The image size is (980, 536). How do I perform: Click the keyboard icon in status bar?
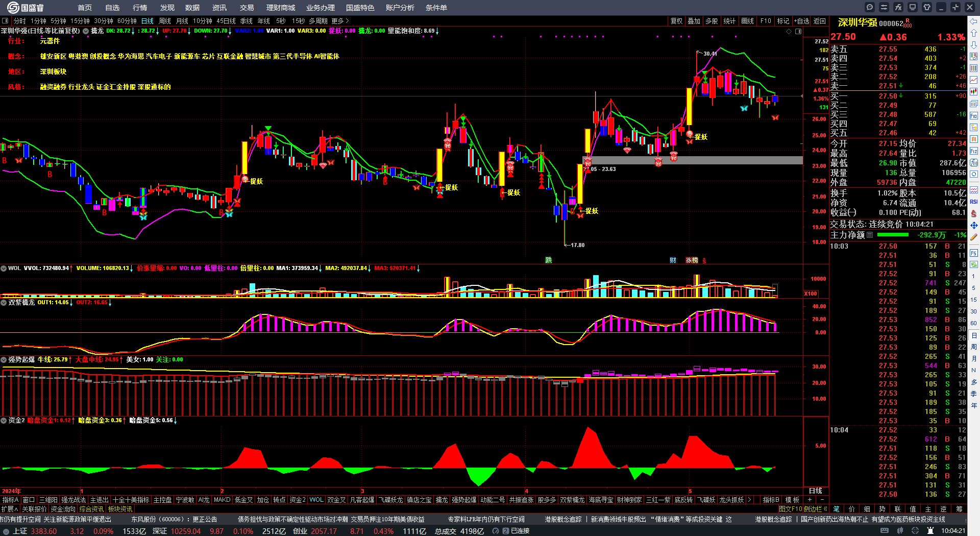(885, 531)
